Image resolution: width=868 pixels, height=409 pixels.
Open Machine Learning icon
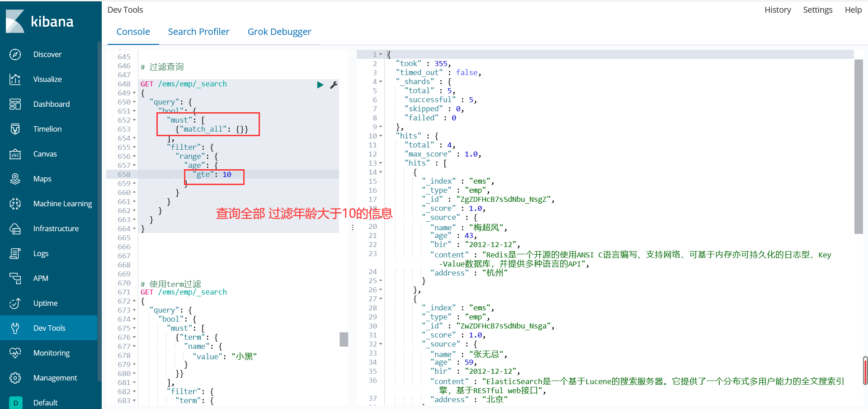pyautogui.click(x=15, y=204)
